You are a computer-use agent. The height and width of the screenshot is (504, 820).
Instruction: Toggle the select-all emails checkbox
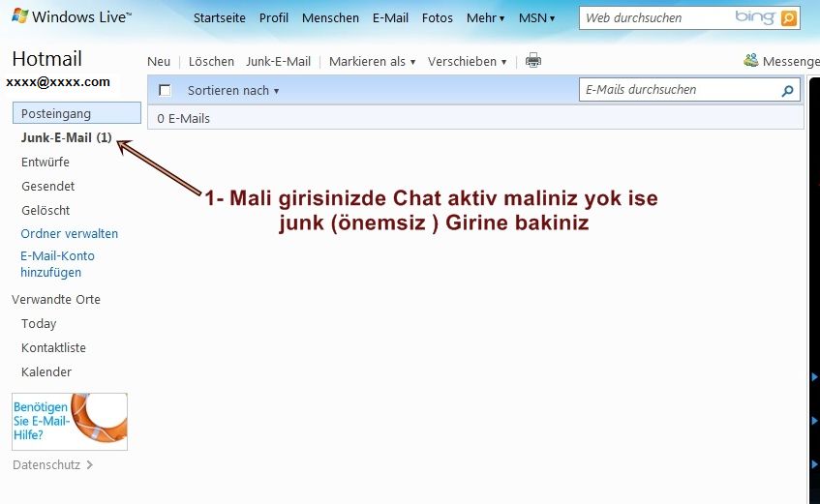pos(165,90)
